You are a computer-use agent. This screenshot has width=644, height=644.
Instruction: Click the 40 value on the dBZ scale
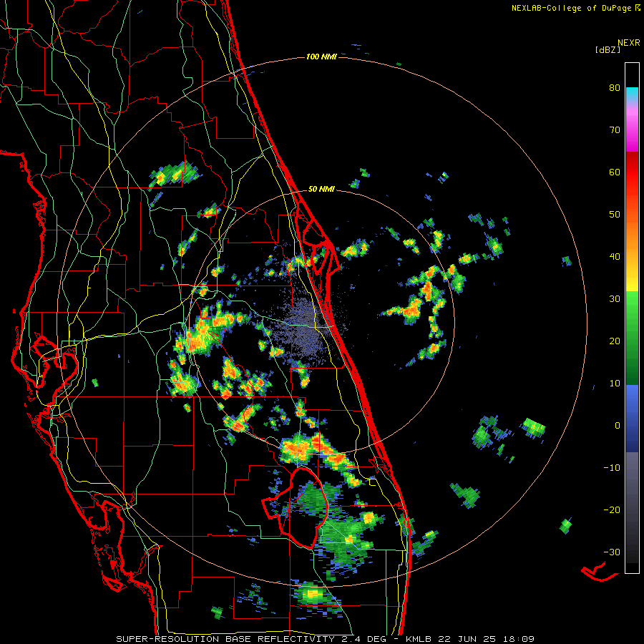pos(615,257)
